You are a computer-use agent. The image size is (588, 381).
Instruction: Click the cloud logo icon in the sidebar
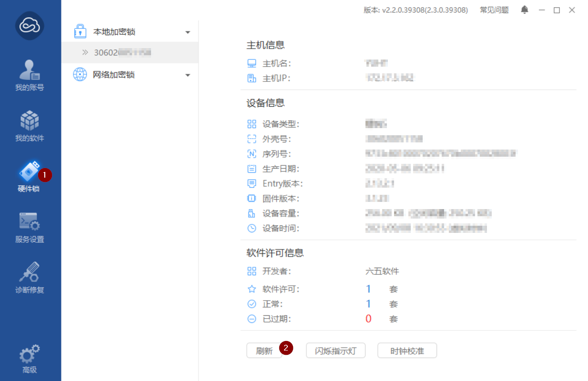(30, 26)
